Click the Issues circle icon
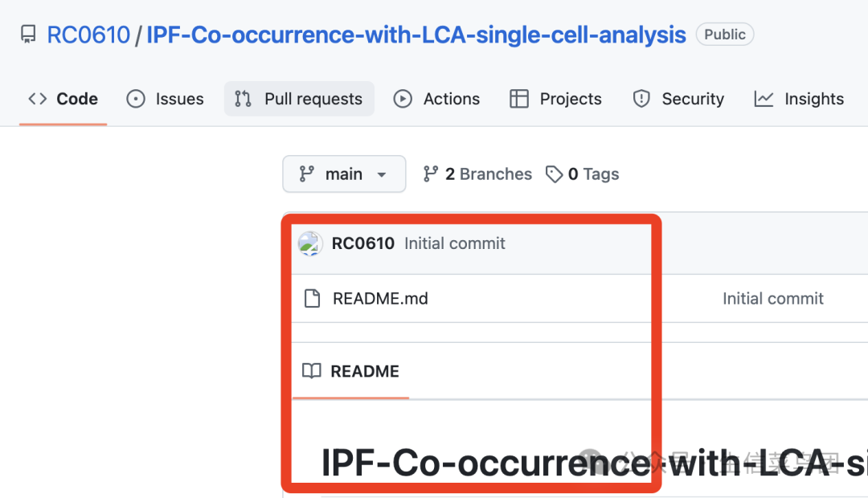Image resolution: width=868 pixels, height=498 pixels. (x=136, y=99)
